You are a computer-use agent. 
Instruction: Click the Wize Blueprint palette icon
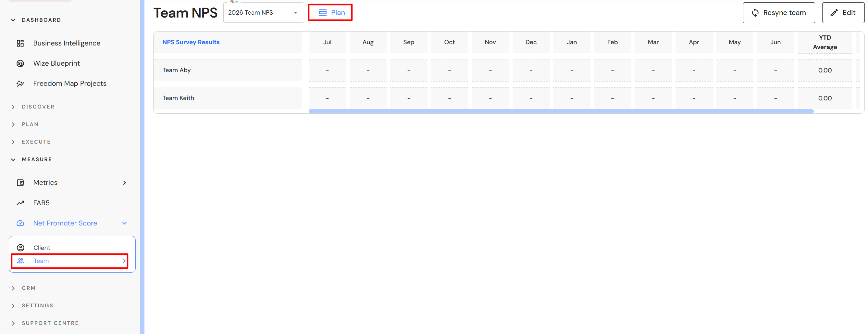point(20,63)
